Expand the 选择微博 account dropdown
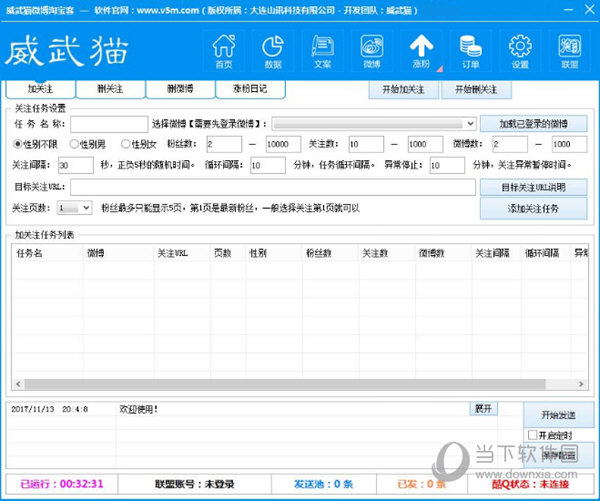This screenshot has height=501, width=600. tap(374, 124)
